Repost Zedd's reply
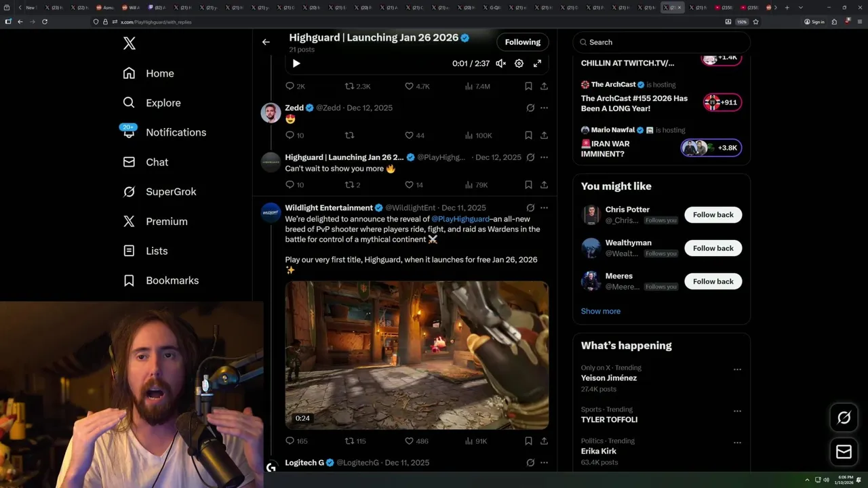Viewport: 868px width, 488px height. pyautogui.click(x=350, y=136)
